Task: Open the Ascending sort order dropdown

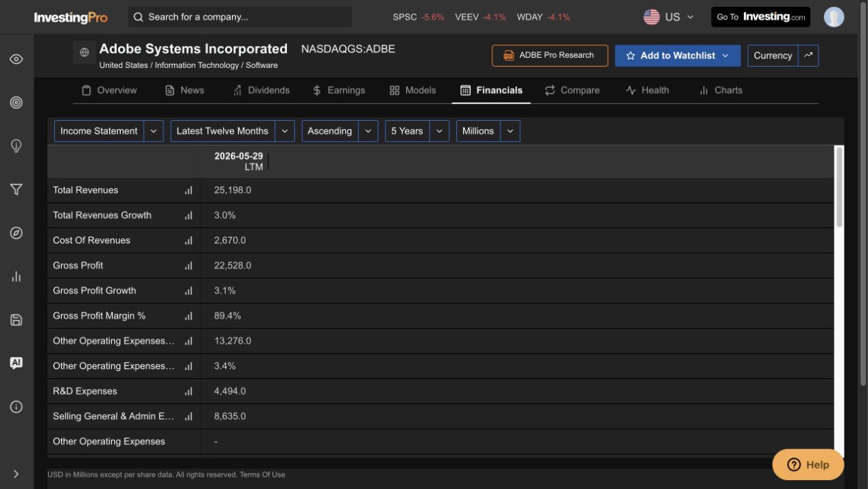Action: coord(340,131)
